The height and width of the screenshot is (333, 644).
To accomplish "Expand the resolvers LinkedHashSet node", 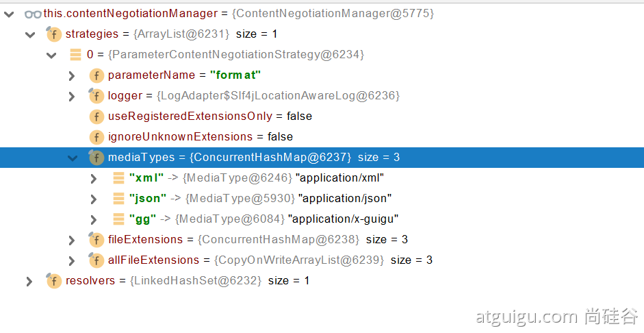I will (29, 281).
